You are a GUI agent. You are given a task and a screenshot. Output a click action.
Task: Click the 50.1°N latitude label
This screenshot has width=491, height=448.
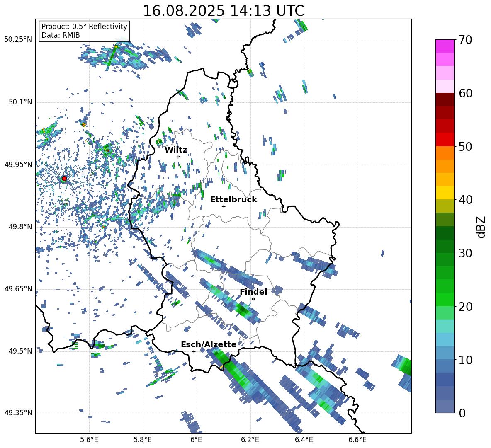tap(20, 102)
